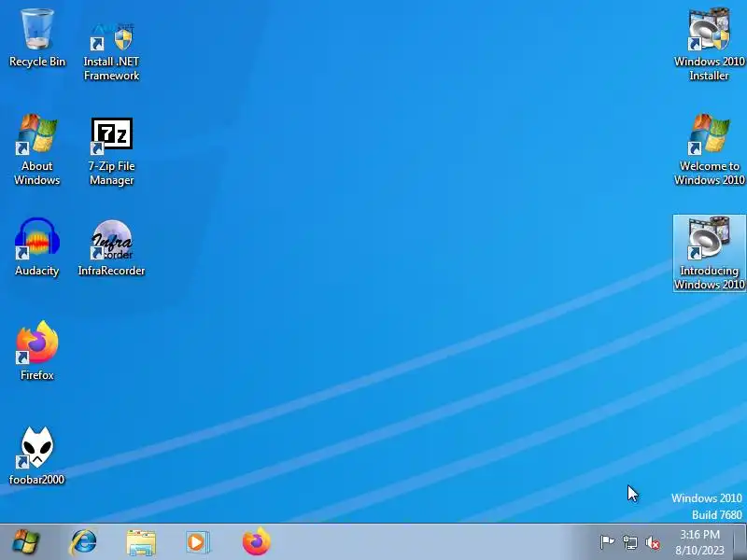This screenshot has height=560, width=747.
Task: Open Action Center flag tray icon
Action: [607, 542]
